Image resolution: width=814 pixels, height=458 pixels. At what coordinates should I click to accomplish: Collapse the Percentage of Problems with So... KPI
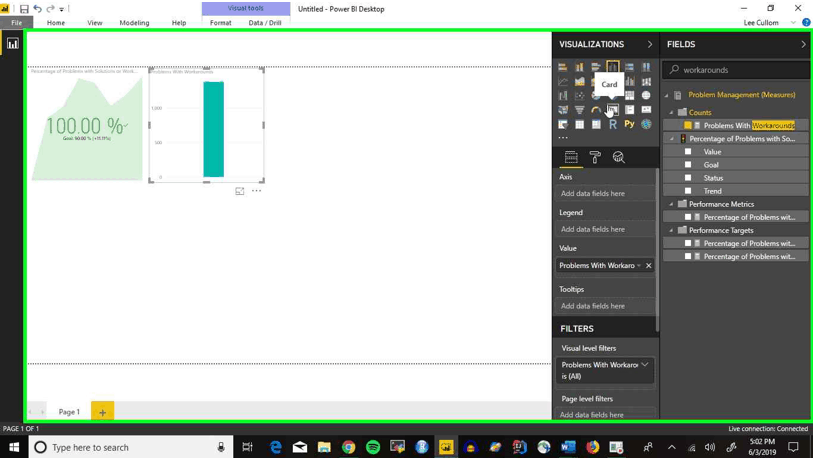(671, 139)
